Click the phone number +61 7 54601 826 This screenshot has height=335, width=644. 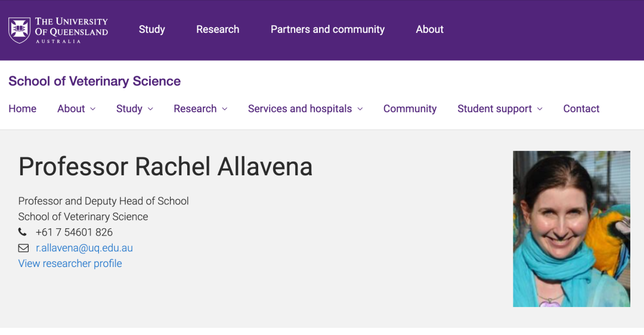click(74, 232)
